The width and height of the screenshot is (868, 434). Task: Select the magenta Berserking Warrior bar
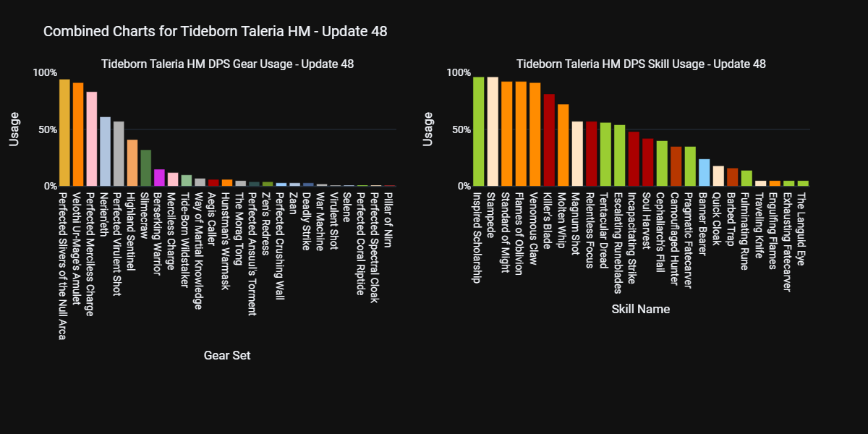[x=159, y=178]
